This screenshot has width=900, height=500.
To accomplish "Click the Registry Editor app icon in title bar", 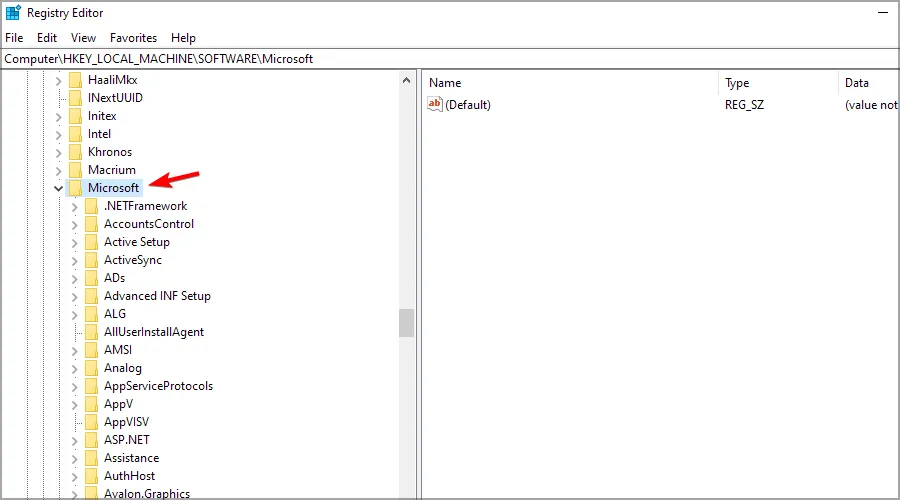I will (x=13, y=13).
